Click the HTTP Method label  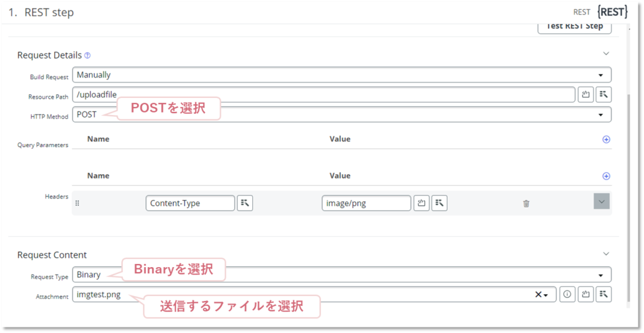pyautogui.click(x=49, y=117)
